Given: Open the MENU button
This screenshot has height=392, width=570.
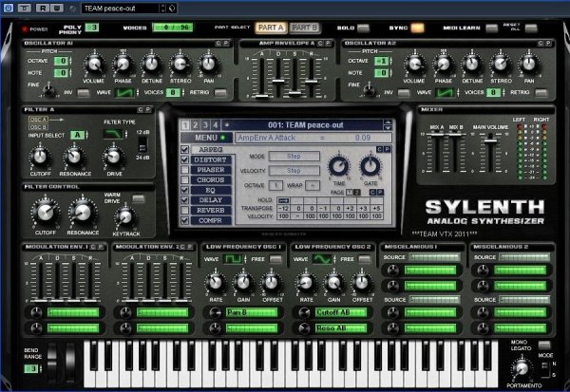Looking at the screenshot, I should (x=207, y=138).
